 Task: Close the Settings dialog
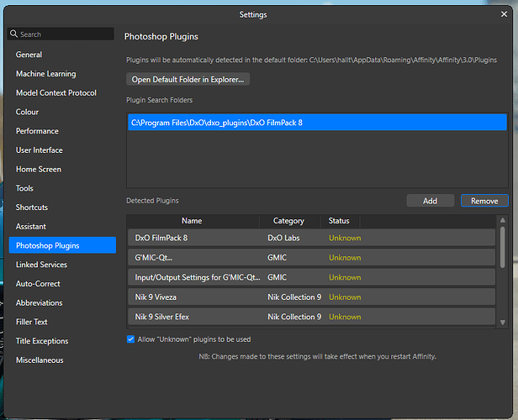point(504,14)
